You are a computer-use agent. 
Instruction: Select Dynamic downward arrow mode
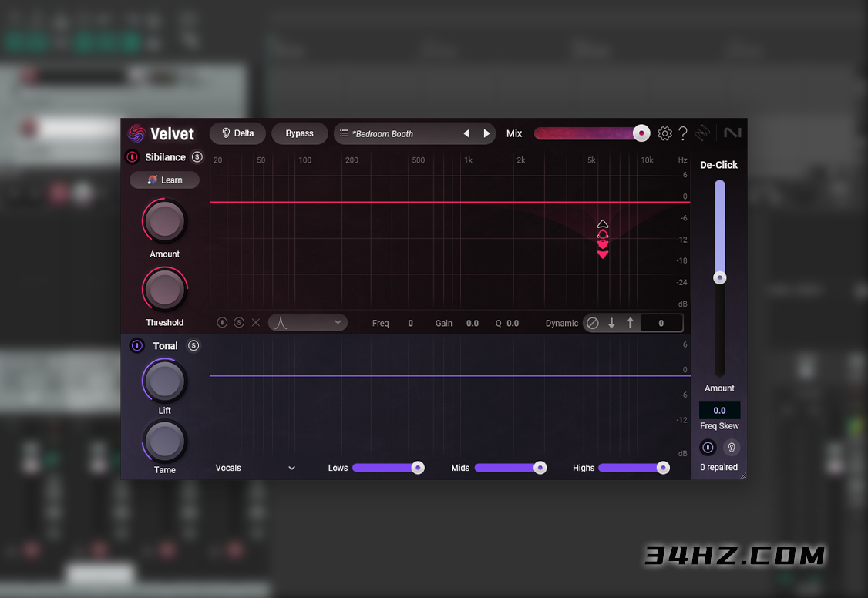pos(612,323)
